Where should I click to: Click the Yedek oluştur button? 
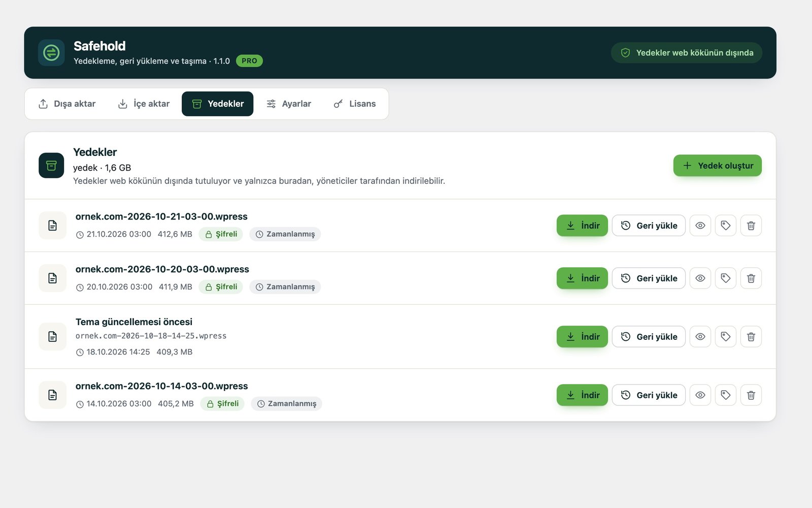718,166
